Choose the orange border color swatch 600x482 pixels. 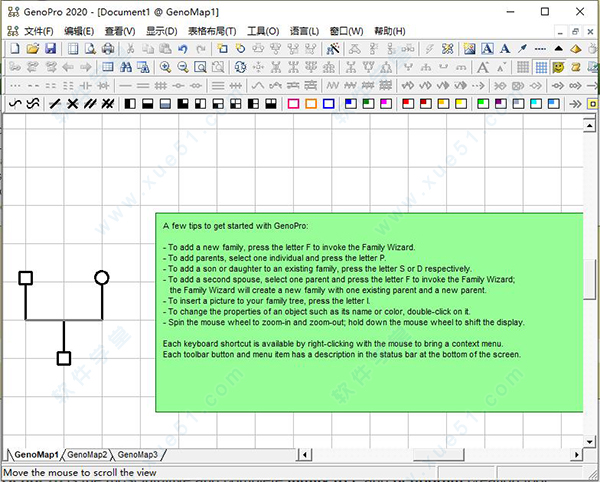(x=311, y=104)
